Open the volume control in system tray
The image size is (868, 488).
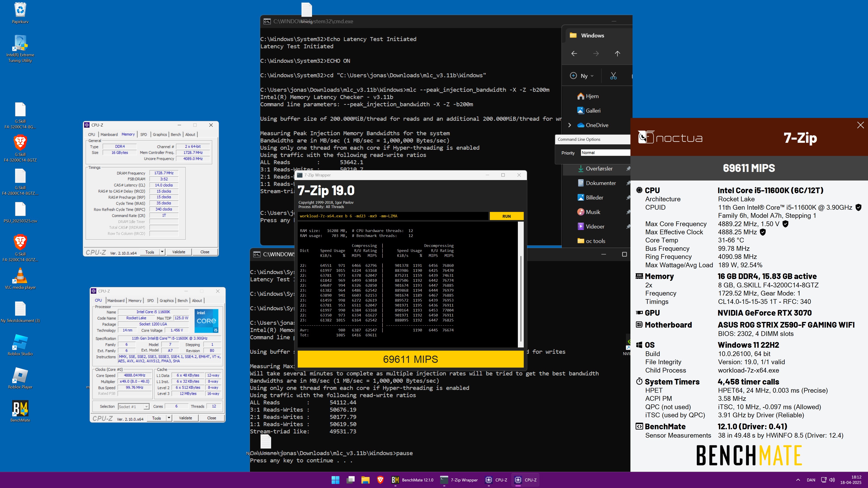832,480
